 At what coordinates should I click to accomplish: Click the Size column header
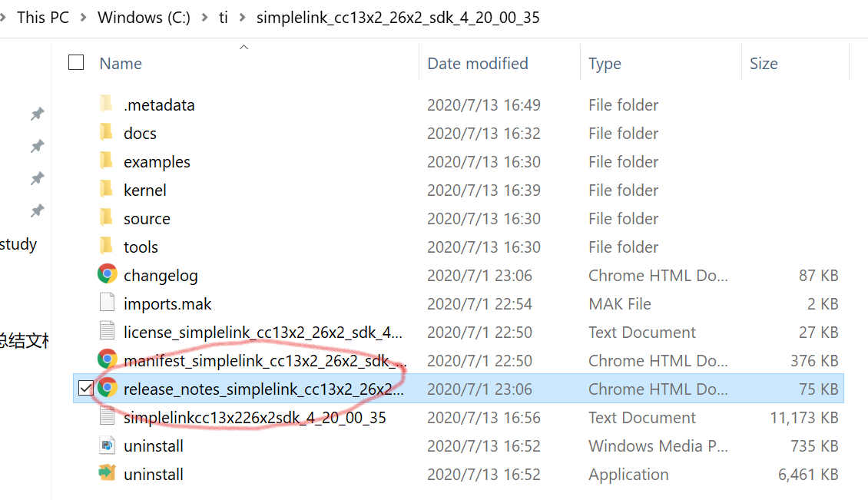[764, 63]
